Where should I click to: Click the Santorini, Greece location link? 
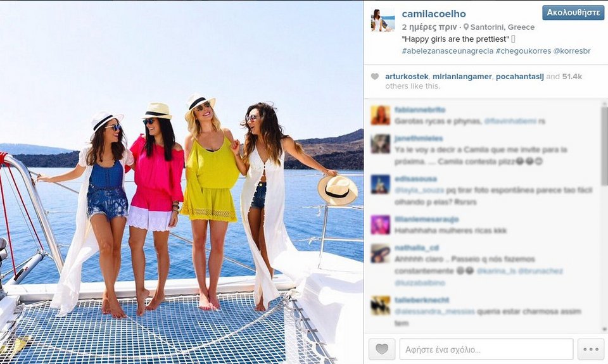click(502, 27)
